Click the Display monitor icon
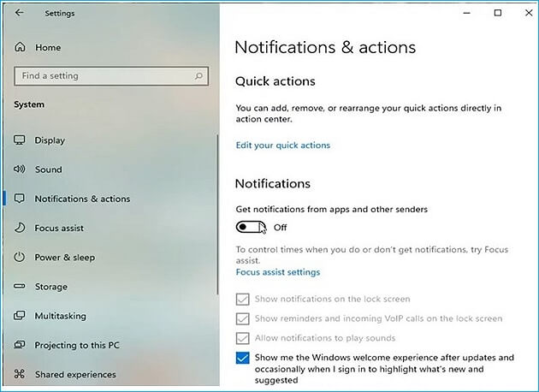The height and width of the screenshot is (392, 539). point(19,140)
